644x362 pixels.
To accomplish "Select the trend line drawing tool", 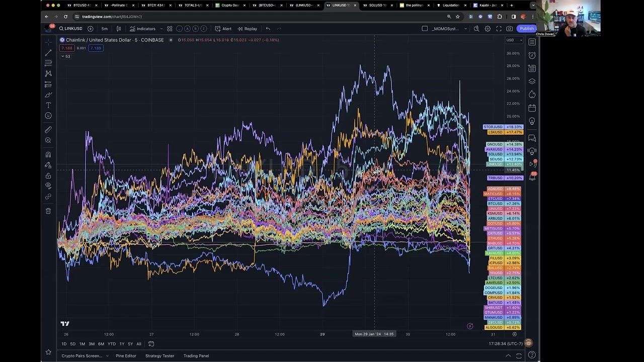I will click(48, 52).
